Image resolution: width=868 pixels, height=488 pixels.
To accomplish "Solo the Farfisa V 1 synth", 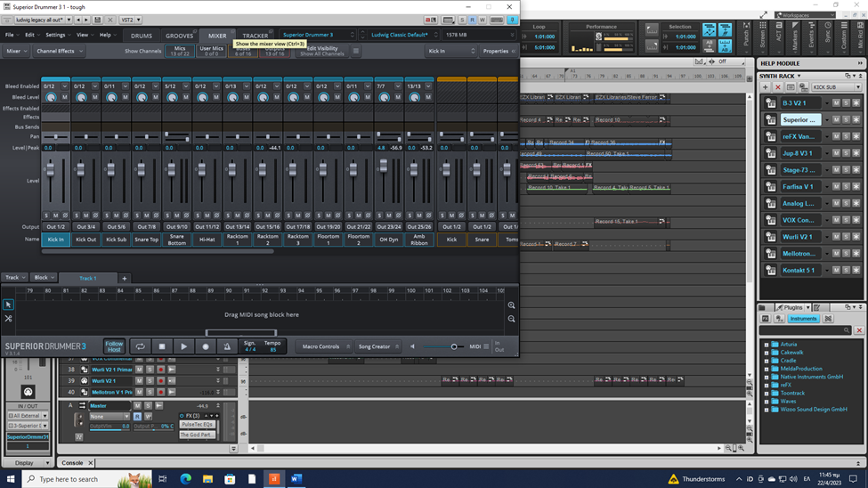I will click(x=847, y=187).
